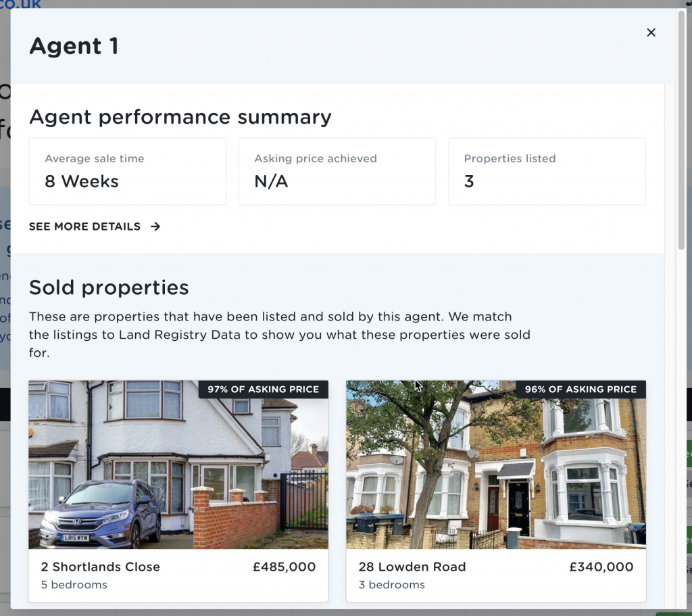Image resolution: width=692 pixels, height=616 pixels.
Task: Click the £340,000 sold price
Action: (x=601, y=567)
